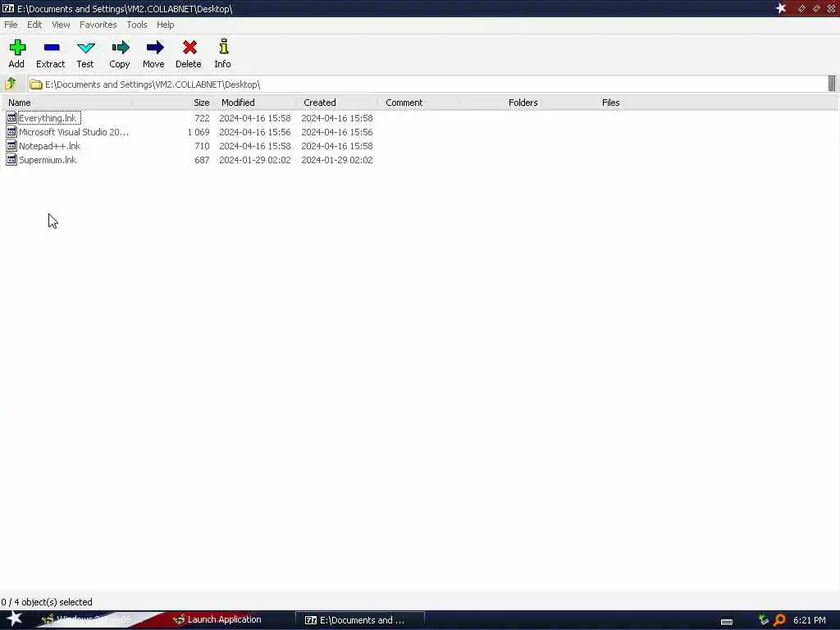Click the address path input field

[428, 84]
